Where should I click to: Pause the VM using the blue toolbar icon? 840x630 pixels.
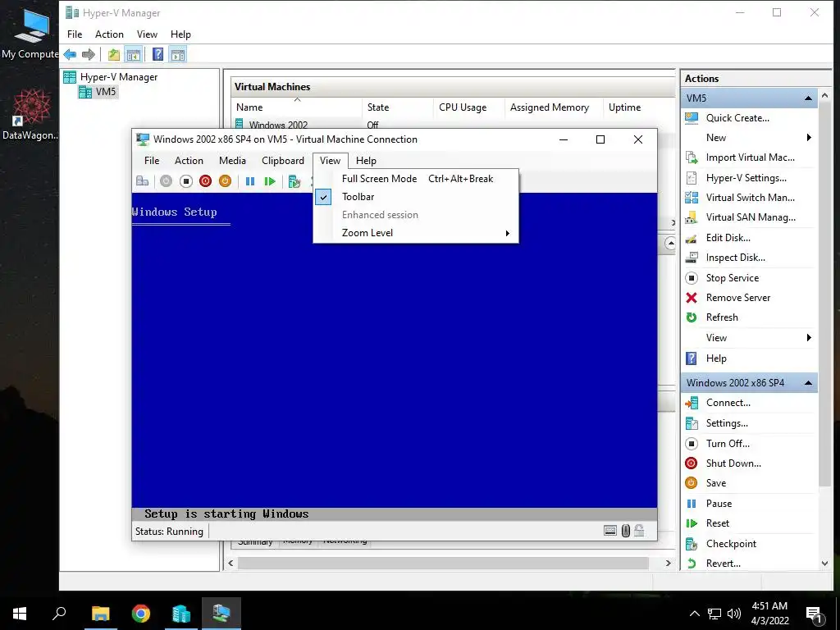coord(249,181)
